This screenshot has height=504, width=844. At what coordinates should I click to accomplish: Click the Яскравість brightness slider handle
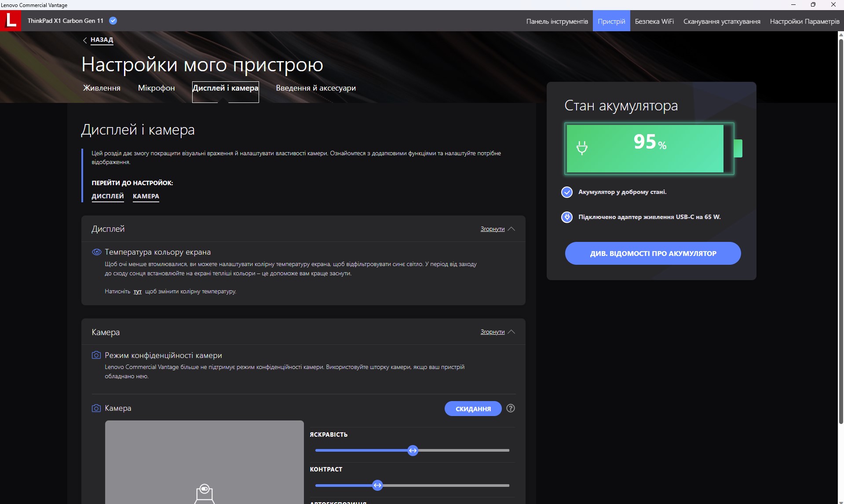(413, 450)
